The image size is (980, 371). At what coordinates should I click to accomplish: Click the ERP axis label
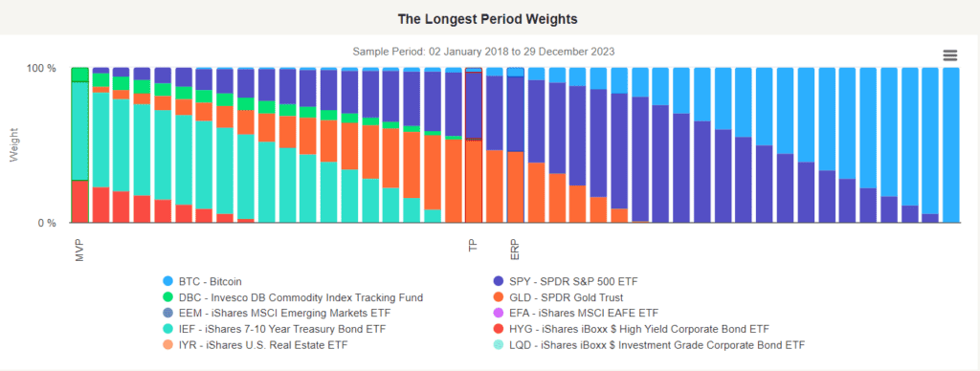(515, 249)
